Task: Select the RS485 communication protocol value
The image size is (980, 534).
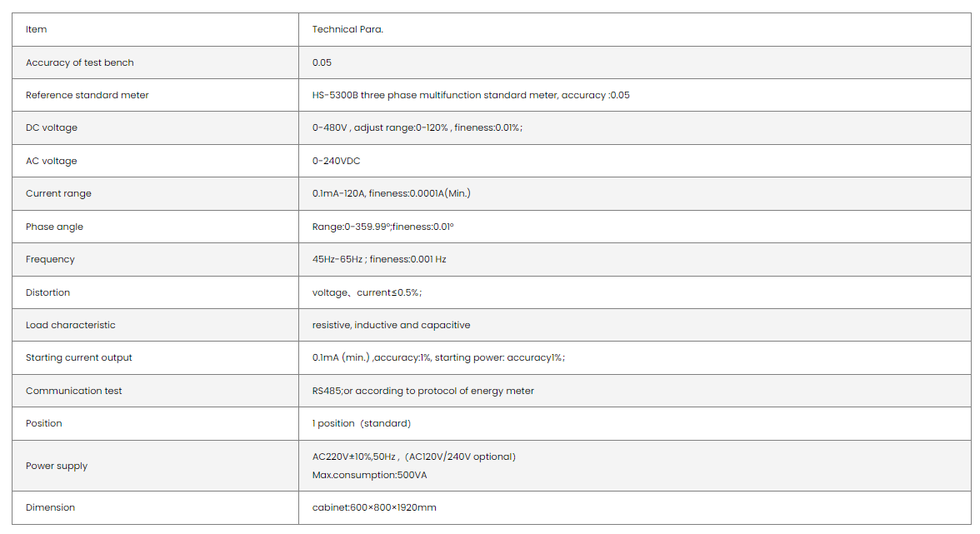Action: [423, 391]
